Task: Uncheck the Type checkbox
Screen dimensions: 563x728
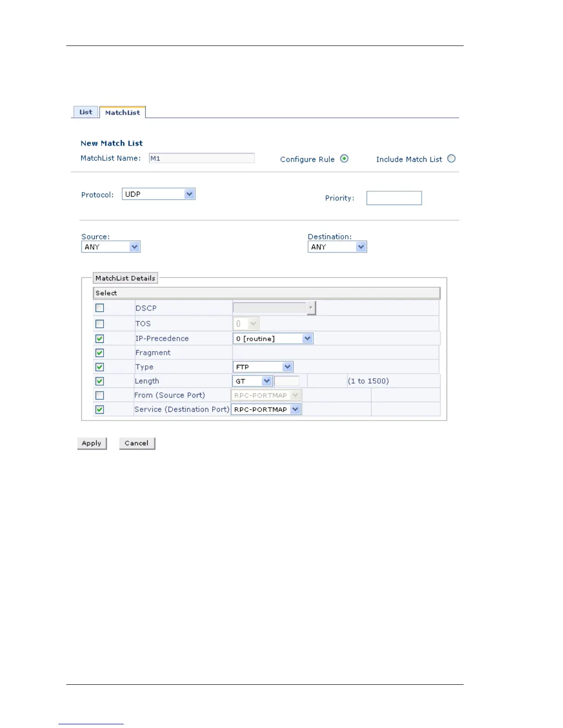Action: [x=99, y=367]
